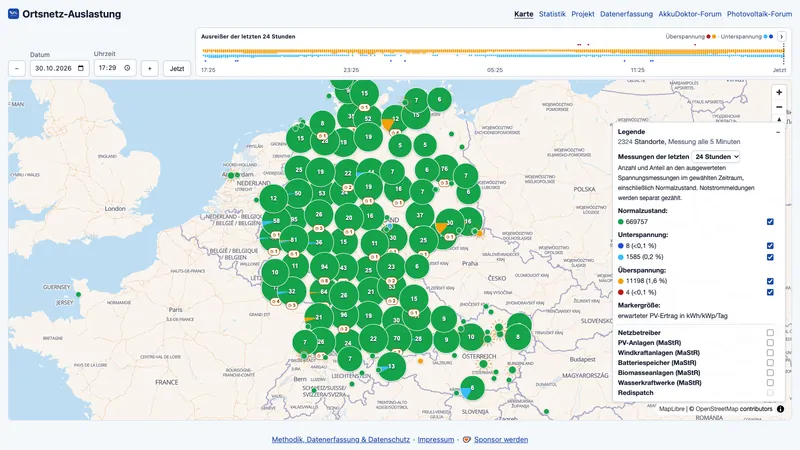Screen dimensions: 800x450
Task: Open the Sponsor werden link
Action: pos(501,439)
